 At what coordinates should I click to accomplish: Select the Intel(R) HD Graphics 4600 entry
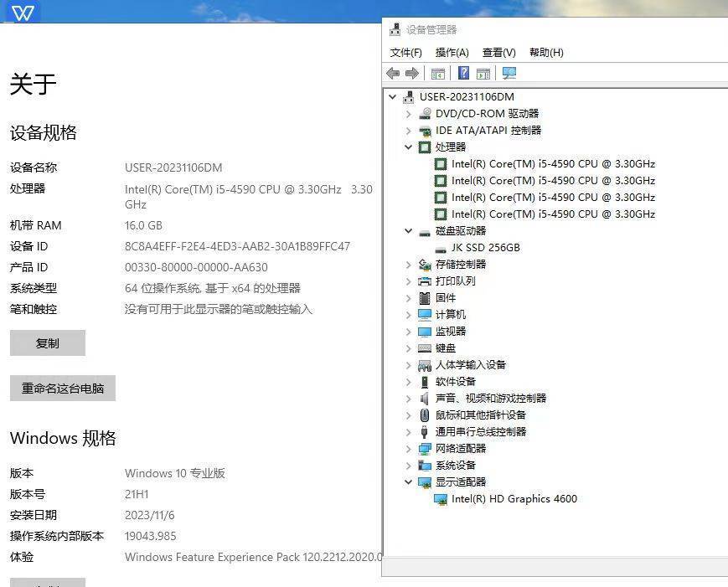(x=514, y=499)
